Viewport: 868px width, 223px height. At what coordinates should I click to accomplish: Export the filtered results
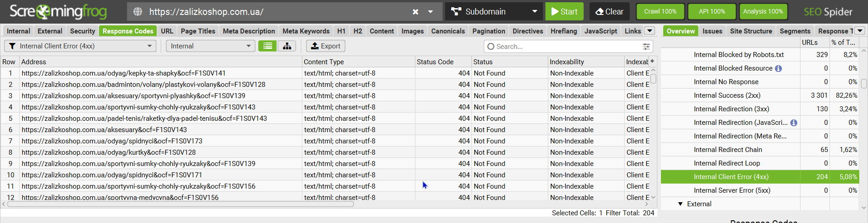(x=325, y=46)
